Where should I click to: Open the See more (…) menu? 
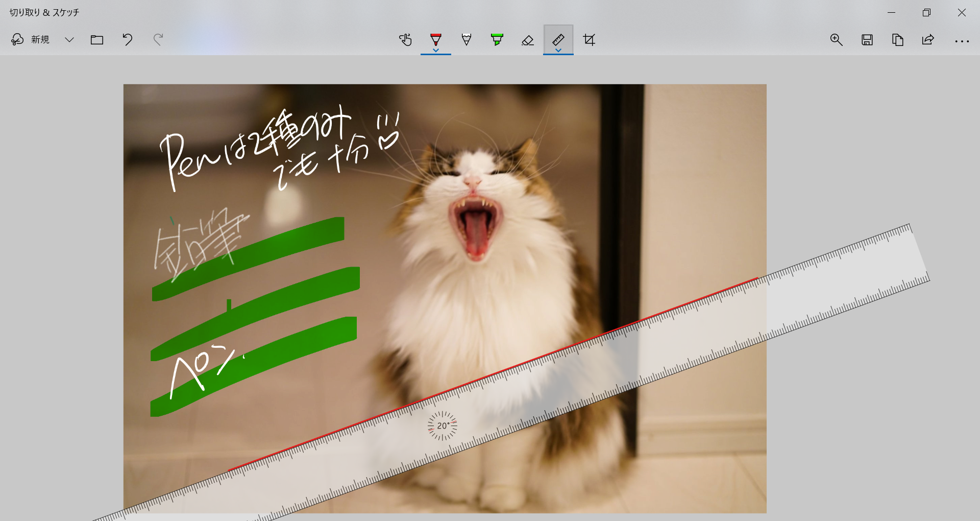tap(962, 41)
